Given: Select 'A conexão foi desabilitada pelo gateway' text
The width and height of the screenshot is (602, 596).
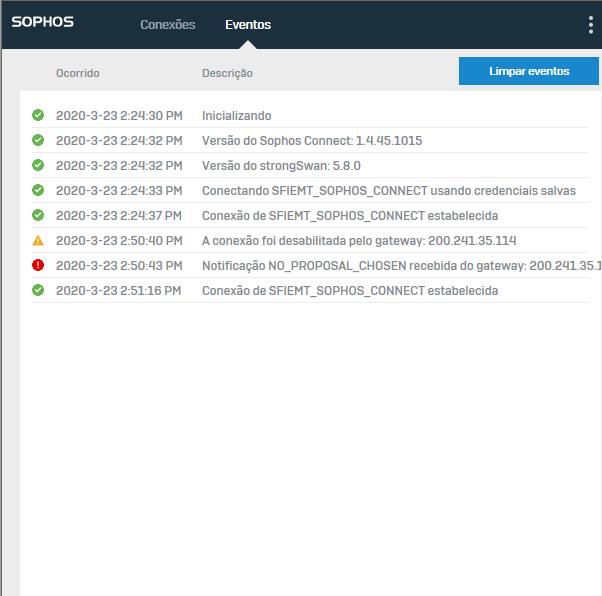Looking at the screenshot, I should point(313,240).
